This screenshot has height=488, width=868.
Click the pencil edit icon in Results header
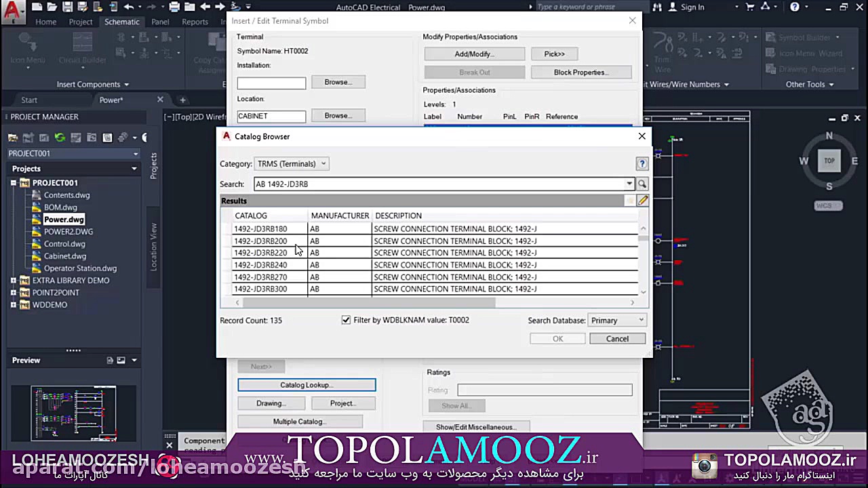point(643,201)
